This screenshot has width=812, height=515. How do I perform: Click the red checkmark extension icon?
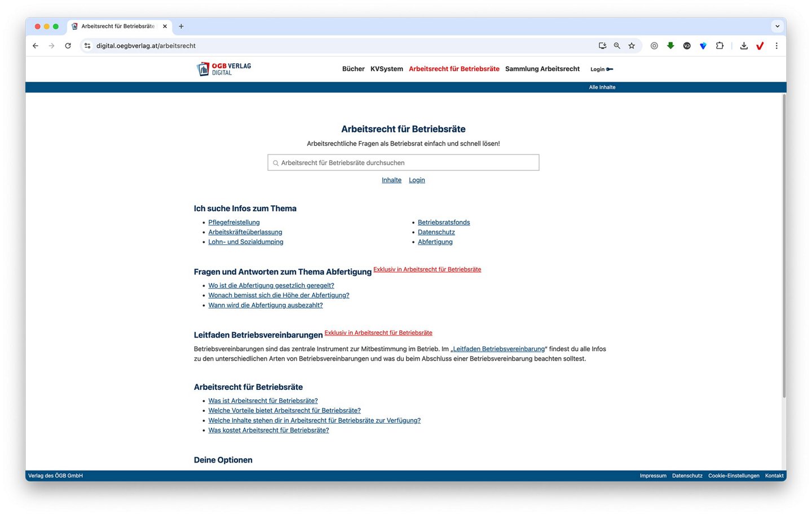click(x=760, y=46)
